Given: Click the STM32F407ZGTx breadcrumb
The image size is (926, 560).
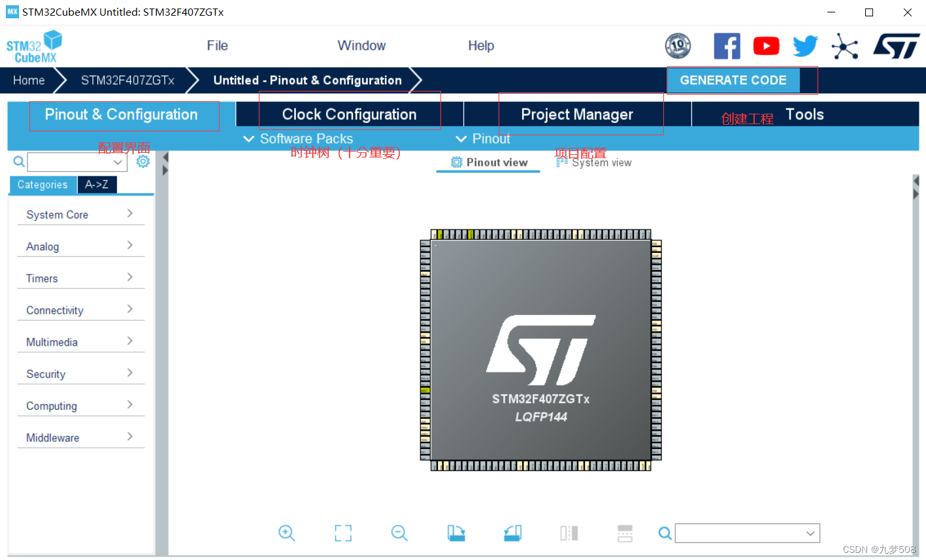Looking at the screenshot, I should (127, 80).
